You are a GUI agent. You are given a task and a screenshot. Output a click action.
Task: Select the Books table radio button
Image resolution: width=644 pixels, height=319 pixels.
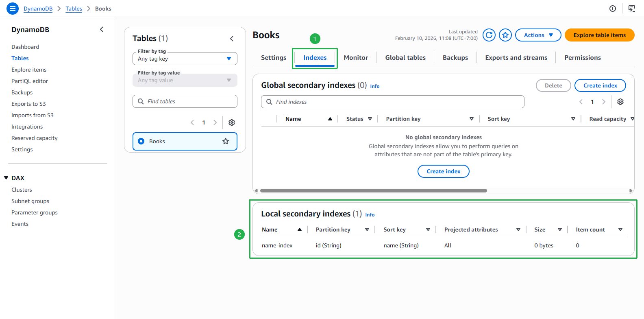(141, 141)
